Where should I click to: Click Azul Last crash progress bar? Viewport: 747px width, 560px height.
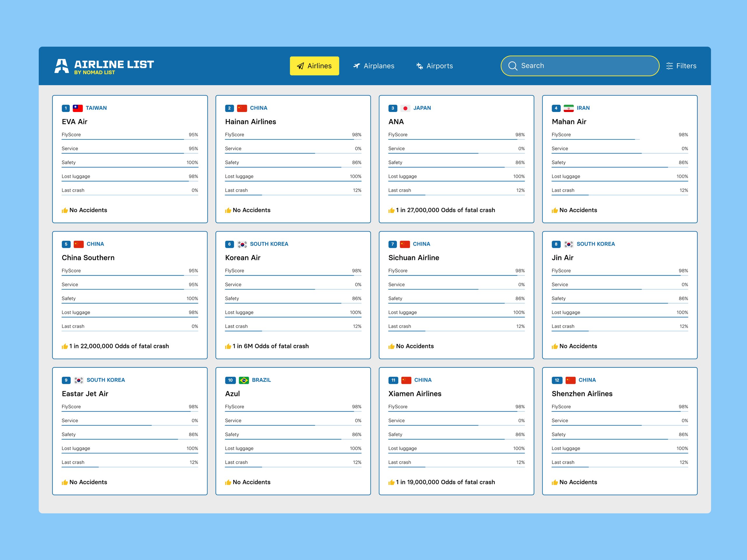[x=293, y=467]
